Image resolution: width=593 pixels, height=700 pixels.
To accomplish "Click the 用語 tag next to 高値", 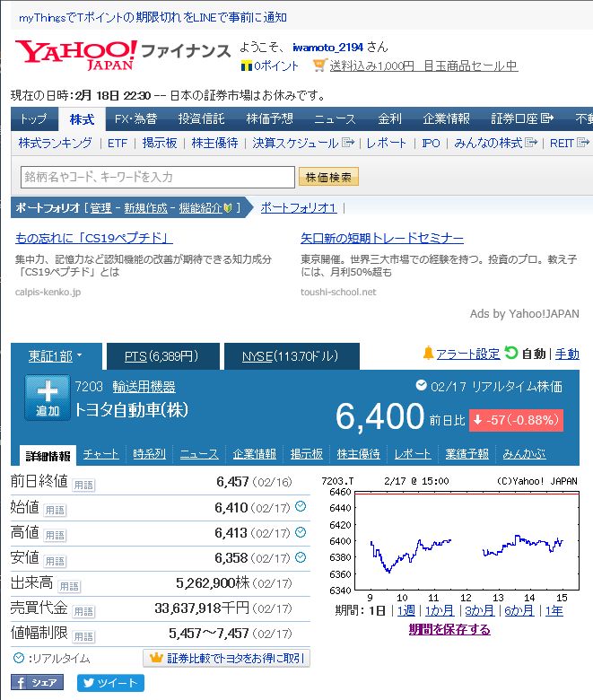I will [x=55, y=535].
